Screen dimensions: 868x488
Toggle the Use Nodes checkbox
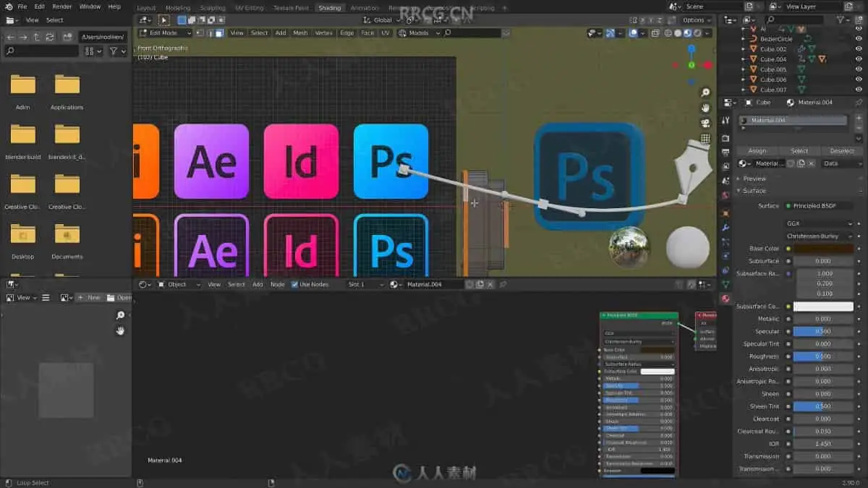tap(294, 285)
